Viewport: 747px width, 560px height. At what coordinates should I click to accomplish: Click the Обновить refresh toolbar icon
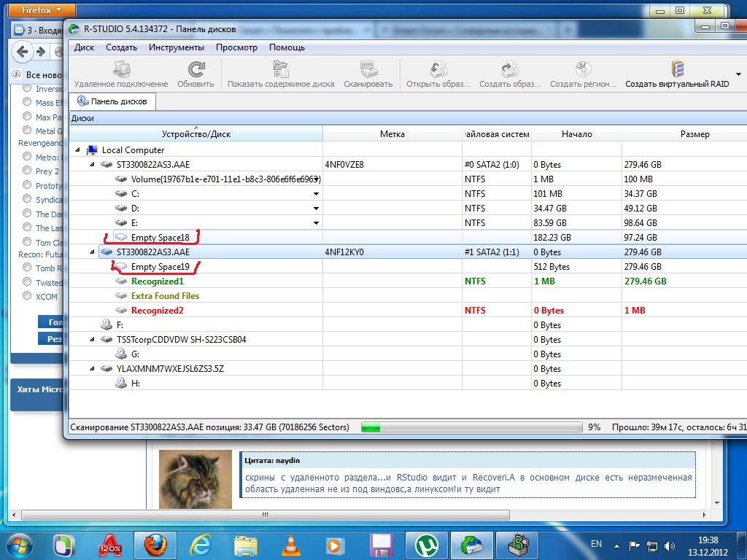(x=196, y=69)
